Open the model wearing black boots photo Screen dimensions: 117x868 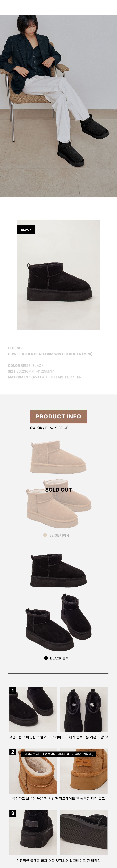[58, 106]
